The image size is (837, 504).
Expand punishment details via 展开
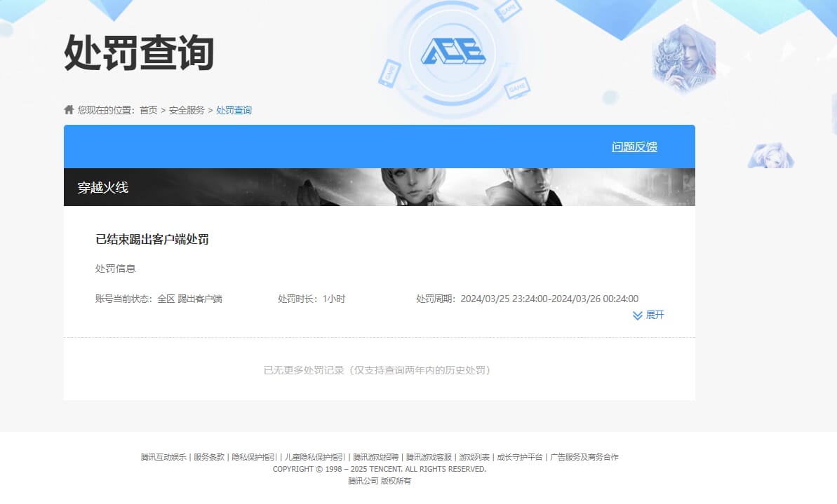tap(655, 315)
